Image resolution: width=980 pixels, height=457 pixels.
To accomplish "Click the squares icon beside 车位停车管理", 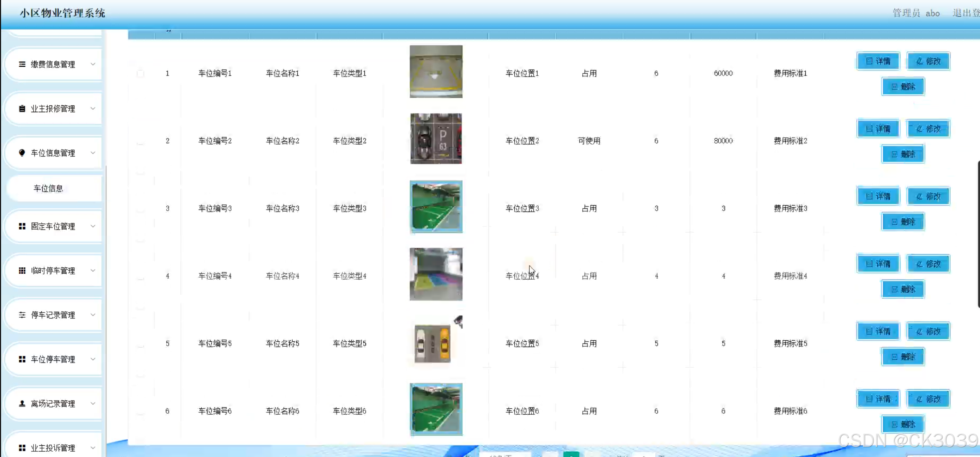I will pos(22,359).
